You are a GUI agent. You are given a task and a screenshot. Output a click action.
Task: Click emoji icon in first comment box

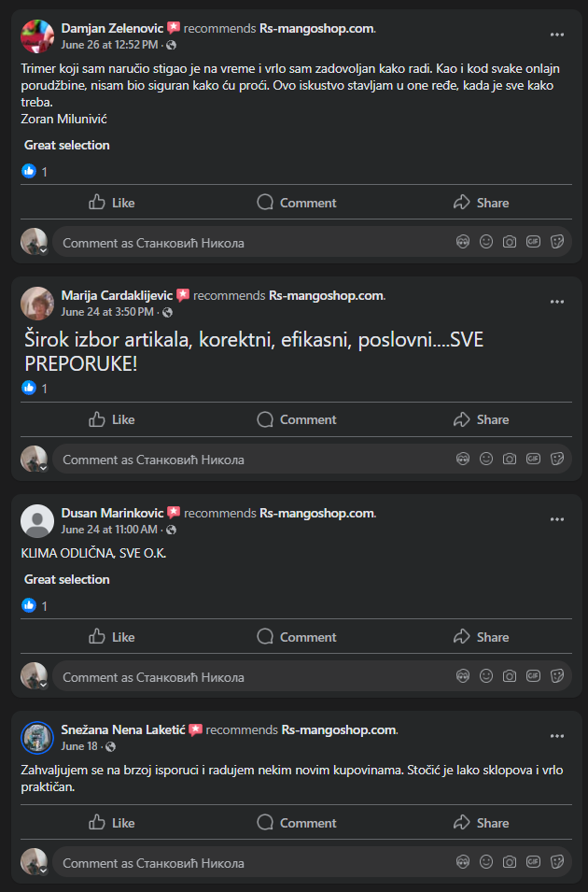(x=486, y=242)
